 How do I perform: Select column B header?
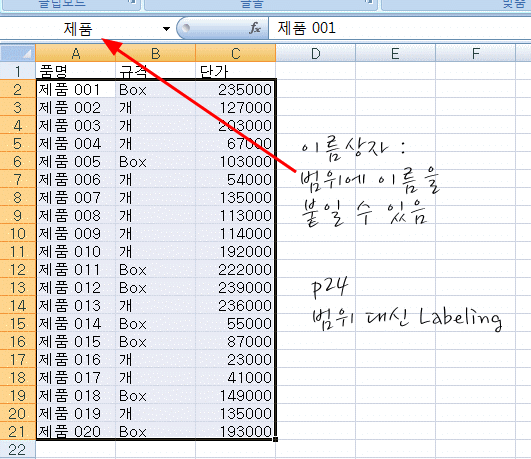[x=155, y=53]
